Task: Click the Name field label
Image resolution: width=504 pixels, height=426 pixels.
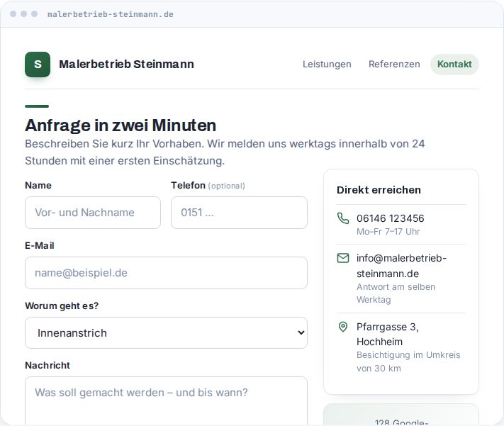Action: pos(38,186)
